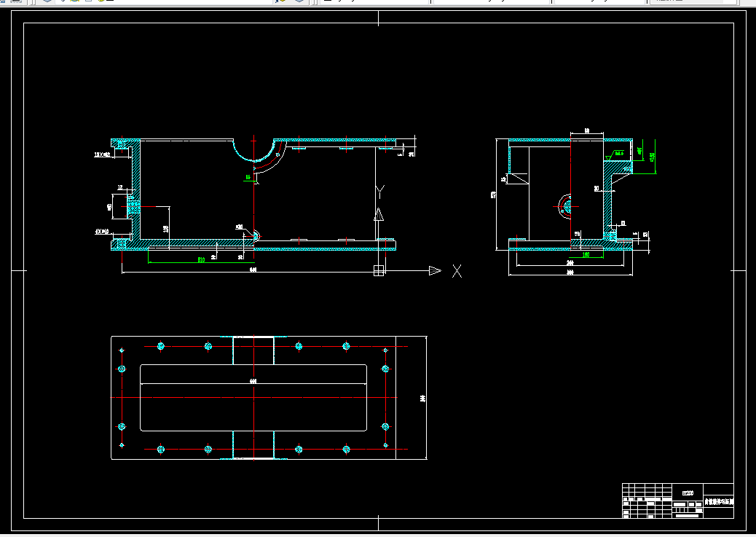Click the green 610 dimension text
This screenshot has width=756, height=537.
tap(201, 259)
